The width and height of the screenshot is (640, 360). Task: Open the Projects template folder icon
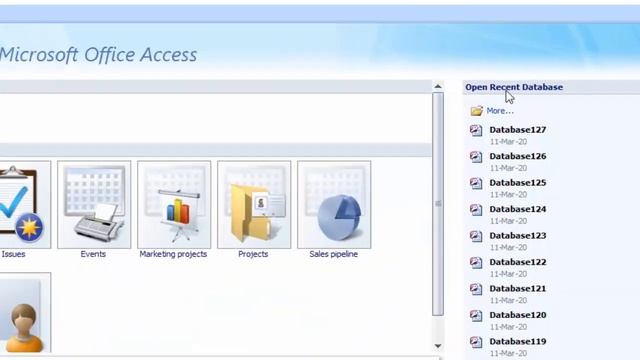pyautogui.click(x=254, y=204)
